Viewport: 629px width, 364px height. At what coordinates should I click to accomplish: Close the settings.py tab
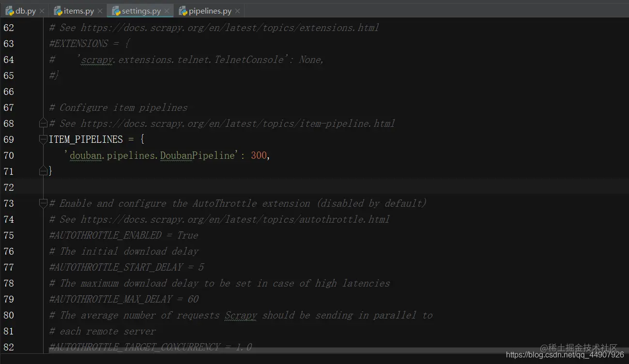tap(167, 11)
